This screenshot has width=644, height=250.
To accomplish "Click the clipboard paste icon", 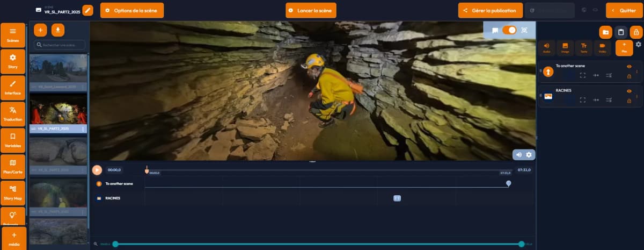I will click(x=621, y=32).
